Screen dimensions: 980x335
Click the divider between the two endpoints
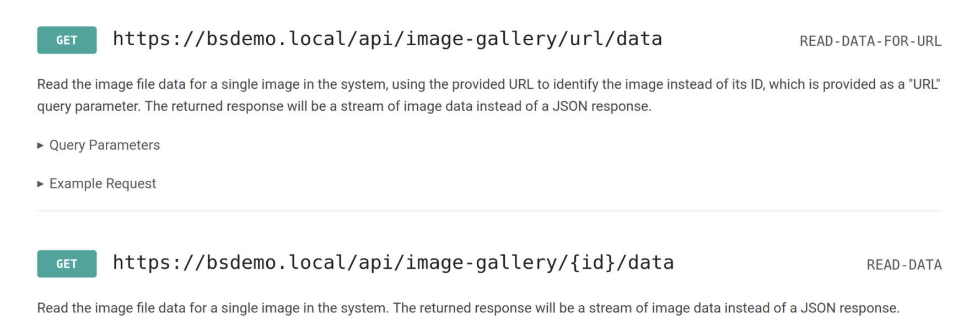point(489,209)
